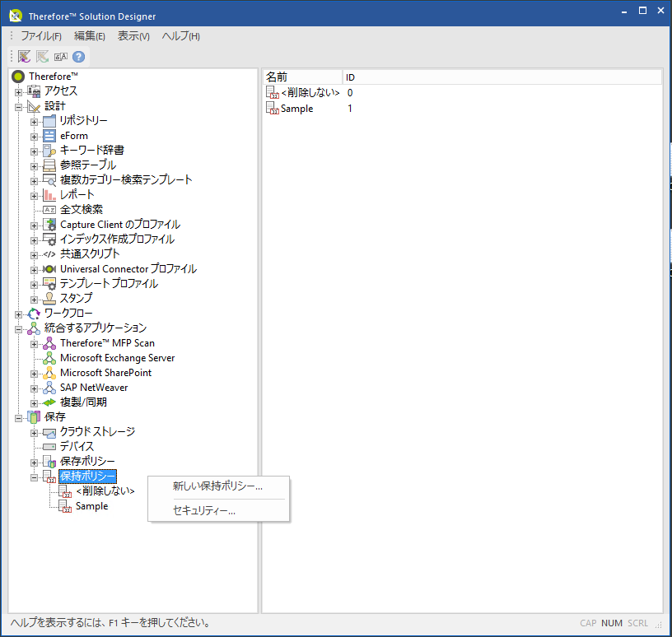Select Sample under 保持ポリシー in tree
The height and width of the screenshot is (637, 672).
(x=91, y=506)
